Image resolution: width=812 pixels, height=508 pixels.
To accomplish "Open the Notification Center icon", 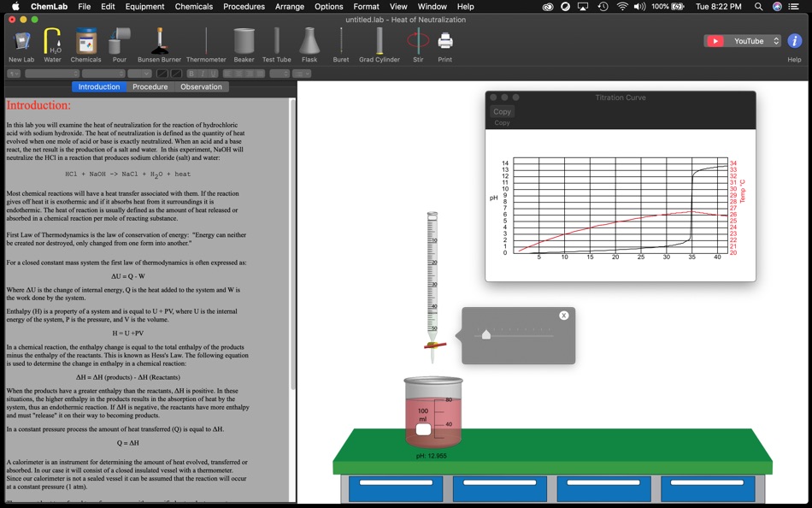I will [x=793, y=7].
